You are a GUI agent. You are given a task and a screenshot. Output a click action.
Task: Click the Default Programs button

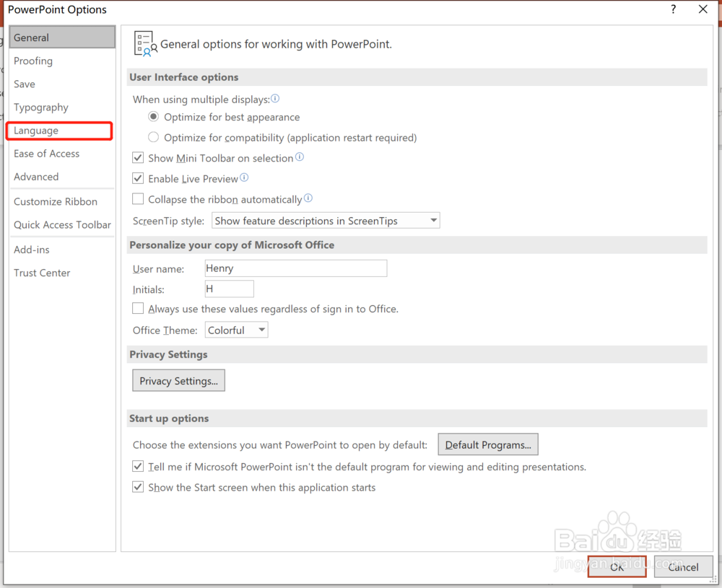[x=488, y=444]
